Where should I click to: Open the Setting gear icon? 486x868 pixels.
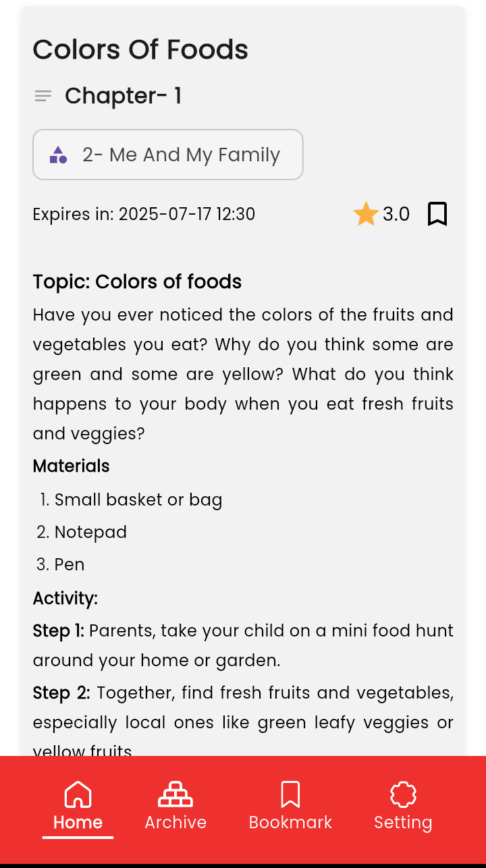[403, 794]
